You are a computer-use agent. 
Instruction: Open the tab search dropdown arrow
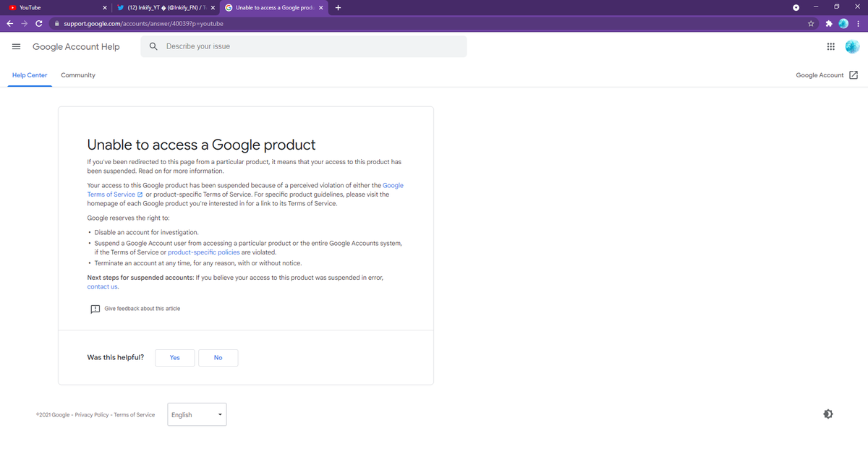coord(796,8)
